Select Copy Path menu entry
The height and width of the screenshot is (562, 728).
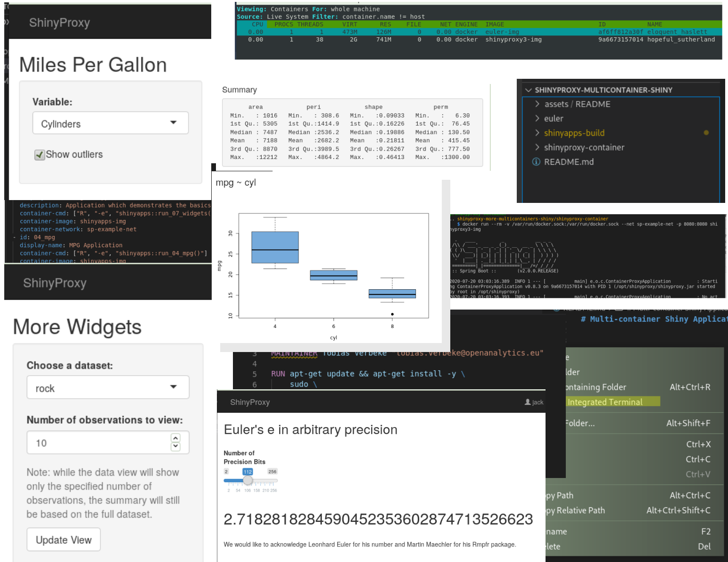635,495
